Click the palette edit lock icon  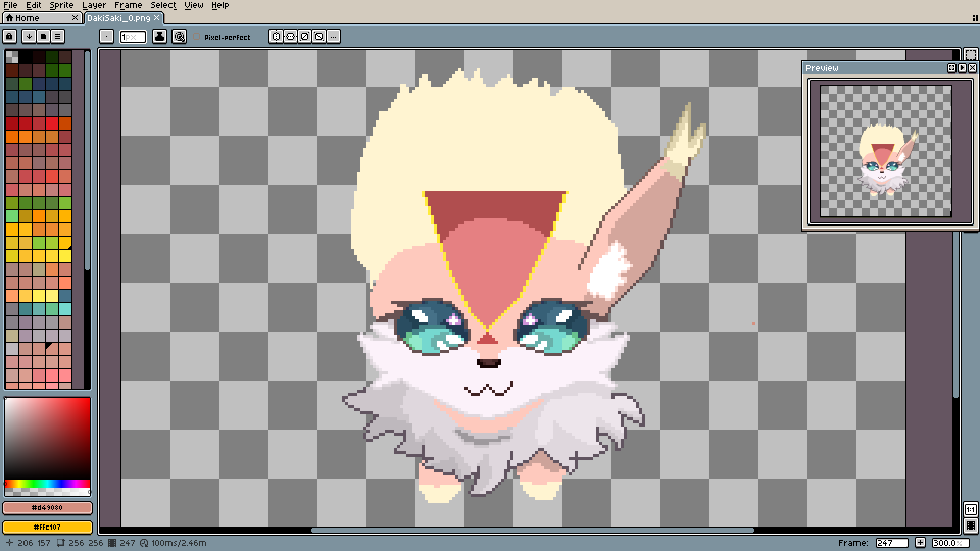(x=10, y=36)
